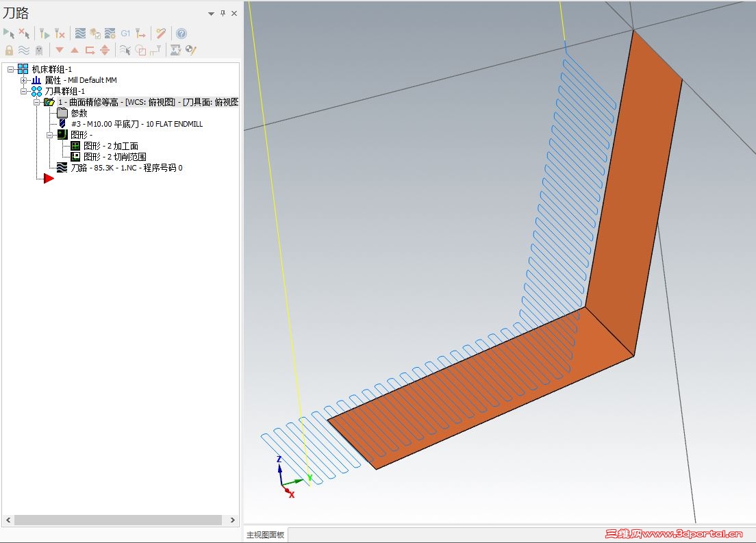The width and height of the screenshot is (756, 543).
Task: Click the operation 1 folder icon
Action: [49, 102]
